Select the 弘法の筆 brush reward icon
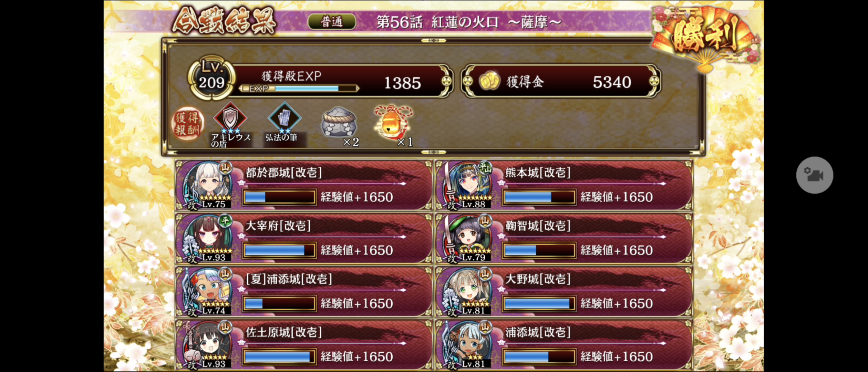 click(284, 118)
